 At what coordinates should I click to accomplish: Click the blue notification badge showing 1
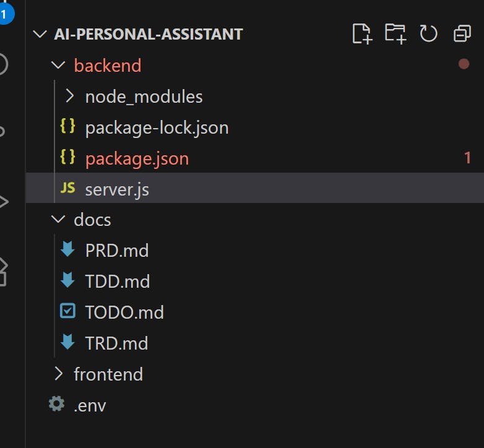point(4,14)
